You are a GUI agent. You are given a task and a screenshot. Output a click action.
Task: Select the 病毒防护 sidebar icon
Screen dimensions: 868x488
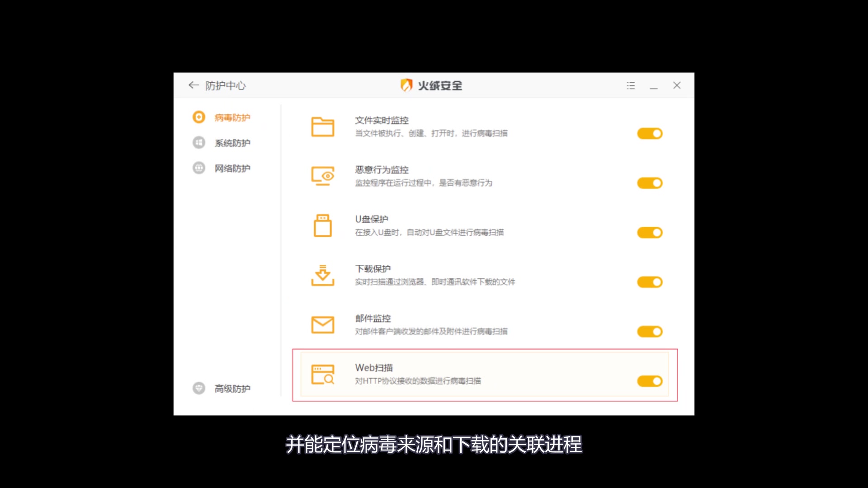click(199, 117)
